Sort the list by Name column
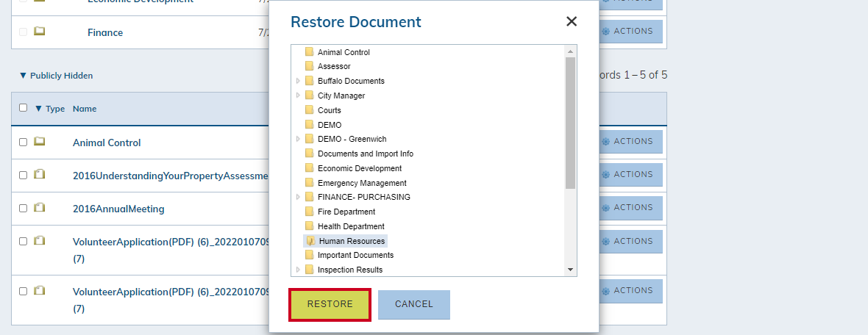868x335 pixels. [85, 109]
